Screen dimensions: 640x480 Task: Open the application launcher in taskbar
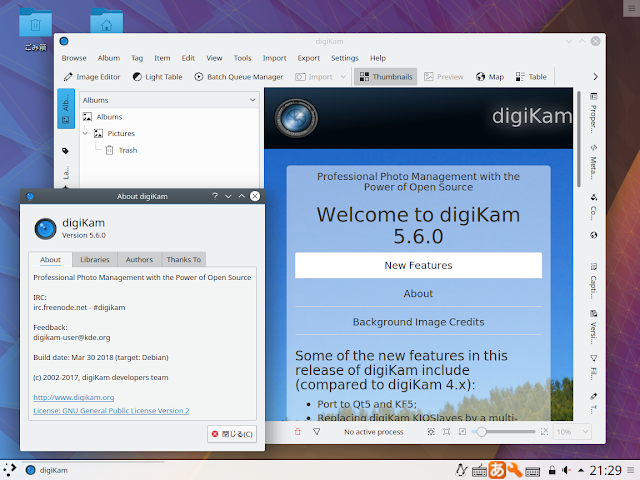point(9,470)
